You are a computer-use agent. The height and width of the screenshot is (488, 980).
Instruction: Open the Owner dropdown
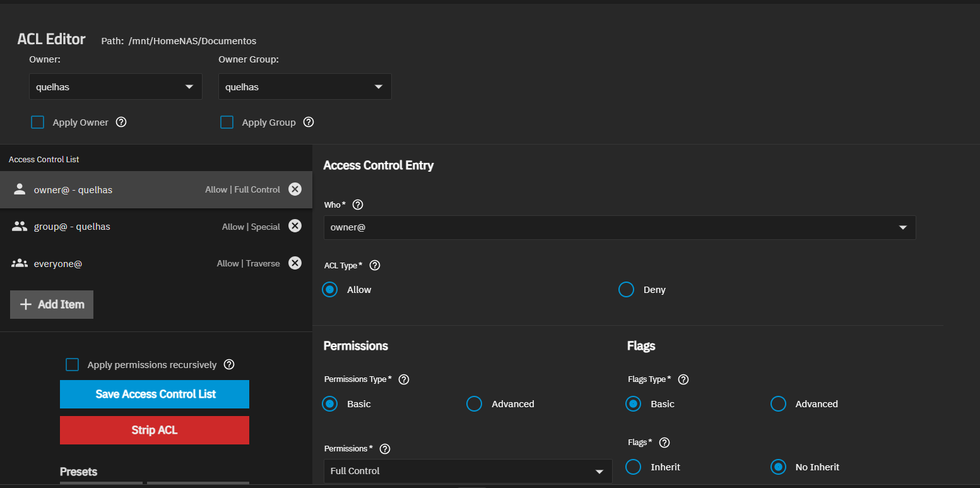pyautogui.click(x=115, y=87)
